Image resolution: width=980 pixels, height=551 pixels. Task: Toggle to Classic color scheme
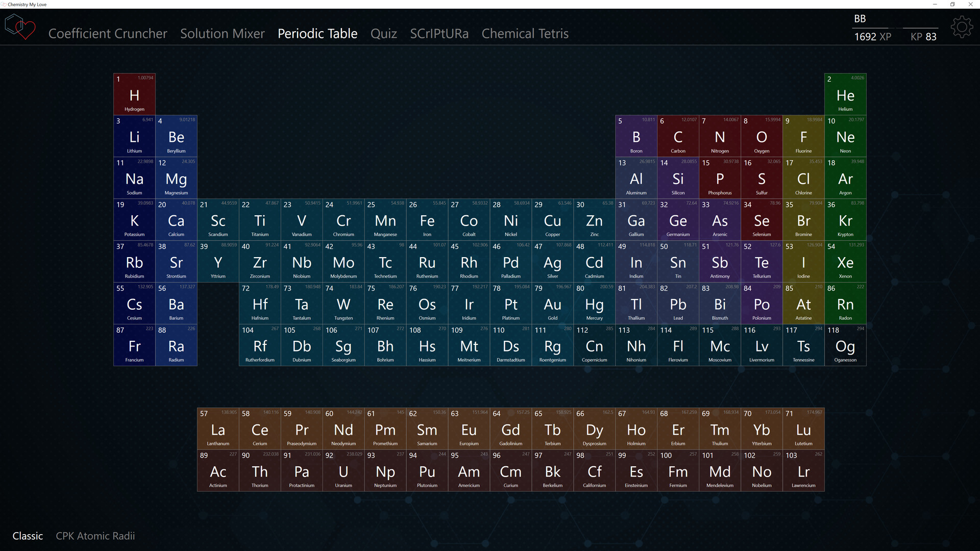click(x=27, y=536)
